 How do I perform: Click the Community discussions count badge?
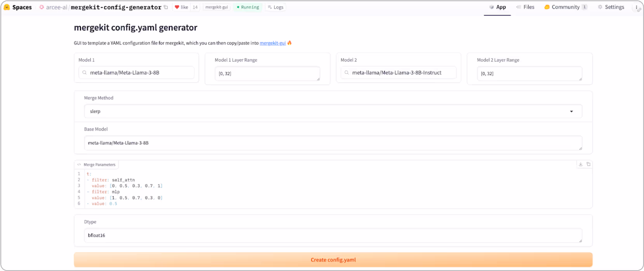tap(585, 7)
